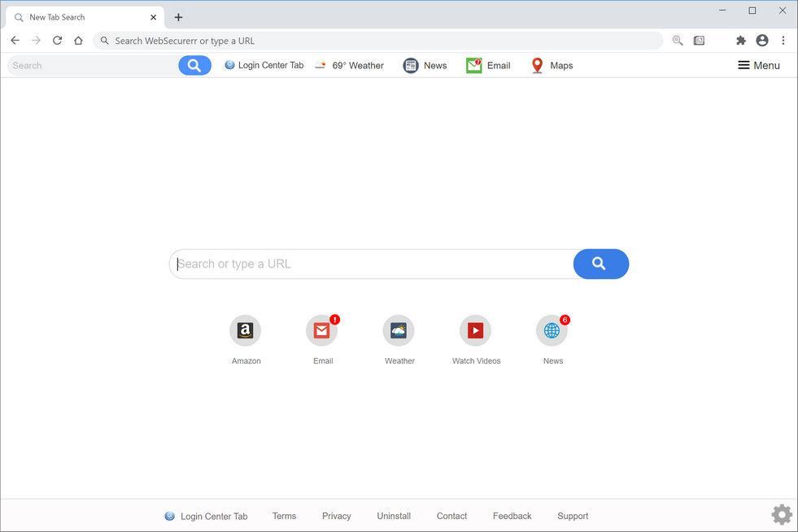Click the Uninstall footer link

[393, 516]
